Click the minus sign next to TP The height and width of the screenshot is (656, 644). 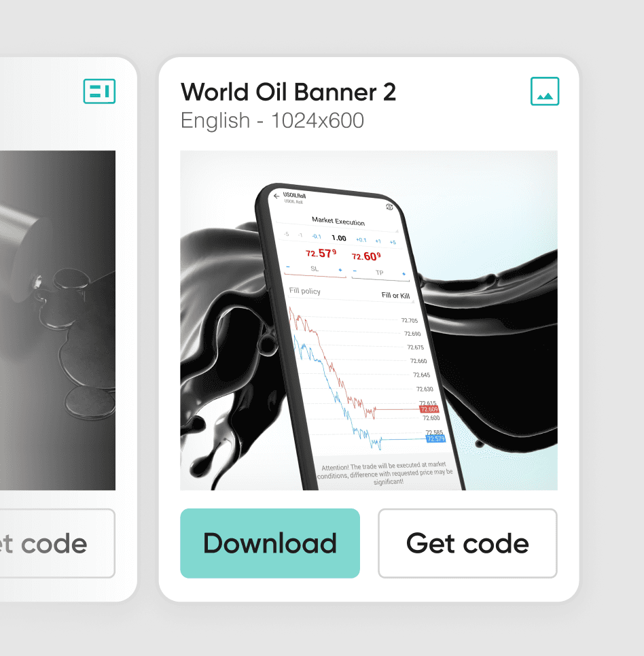(355, 271)
